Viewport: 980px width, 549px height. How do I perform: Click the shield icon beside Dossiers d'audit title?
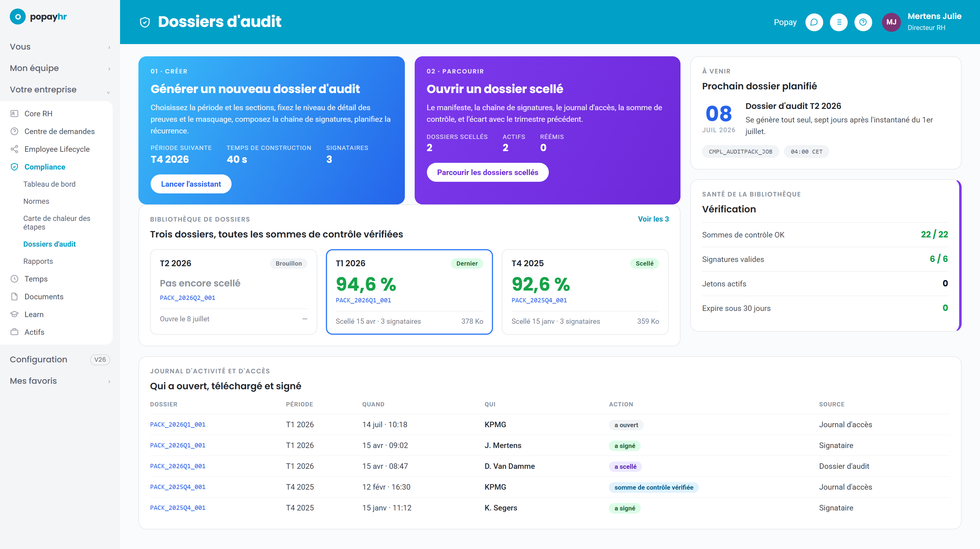click(x=145, y=22)
